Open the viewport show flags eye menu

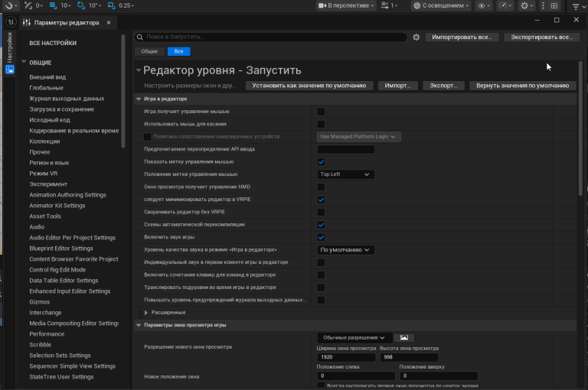(484, 5)
